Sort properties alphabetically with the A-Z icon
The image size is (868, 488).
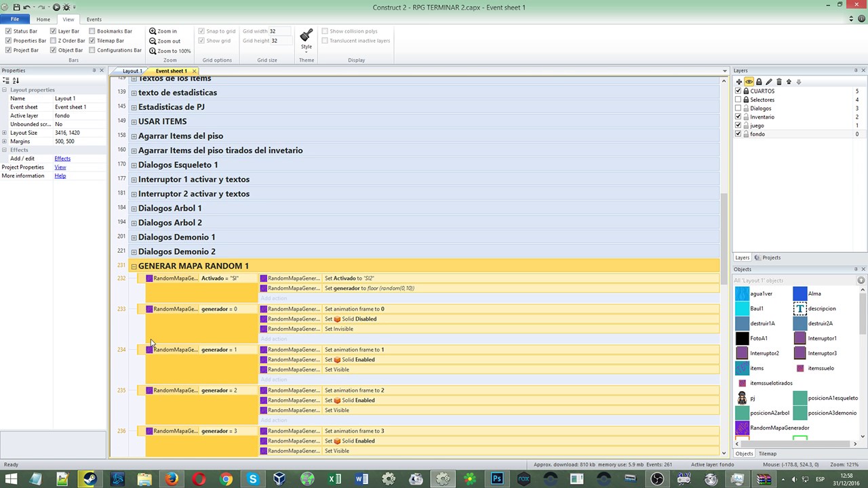coord(16,81)
